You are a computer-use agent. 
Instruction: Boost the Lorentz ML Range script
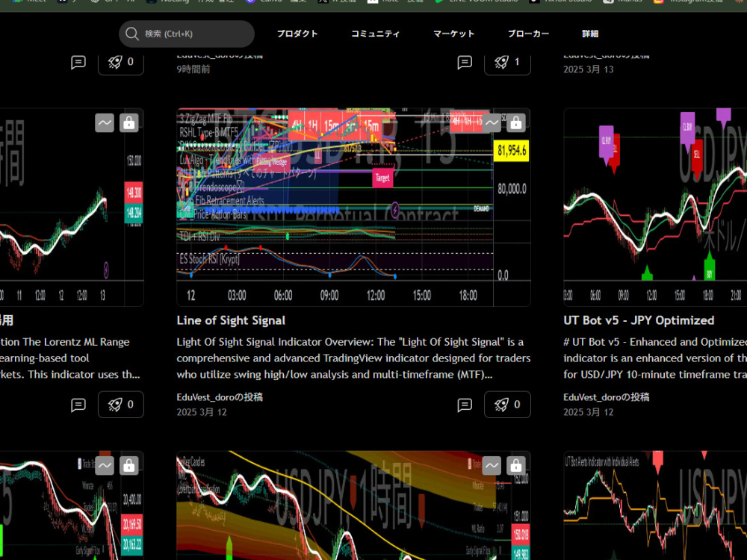tap(121, 404)
